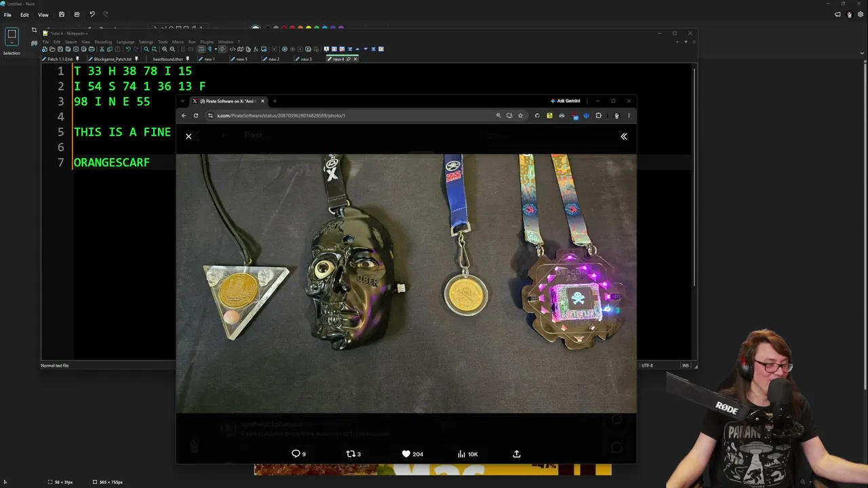The image size is (868, 488).
Task: Select the black color swatch in Paint
Action: coord(267,28)
